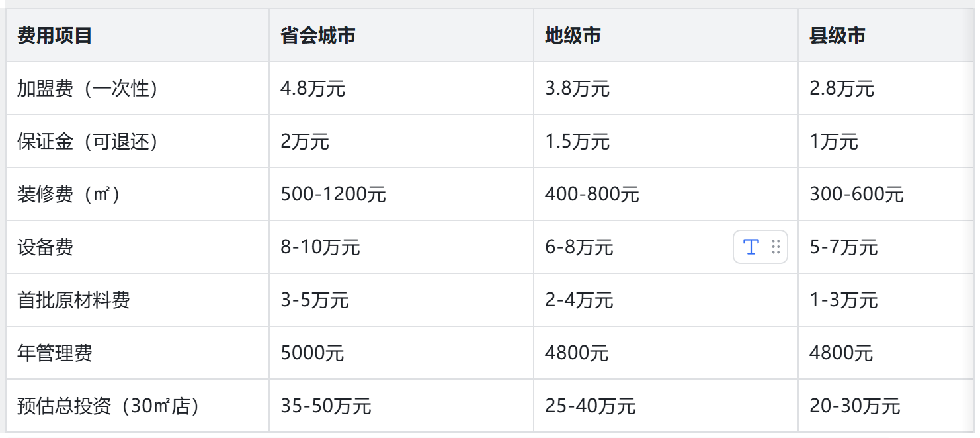The image size is (980, 438).
Task: Click the 预估总投资（30㎡店）cell
Action: (x=109, y=406)
